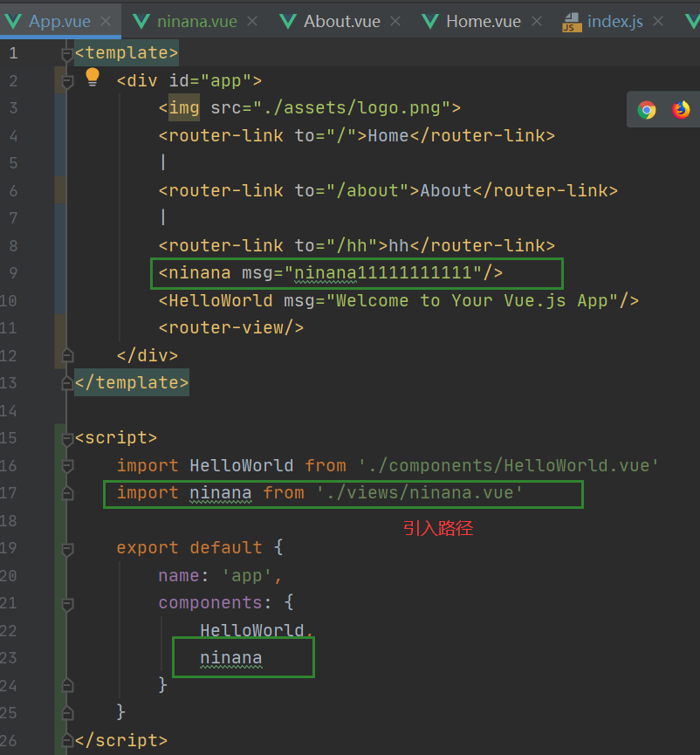Click the name: 'app' property
The height and width of the screenshot is (755, 700).
click(221, 575)
